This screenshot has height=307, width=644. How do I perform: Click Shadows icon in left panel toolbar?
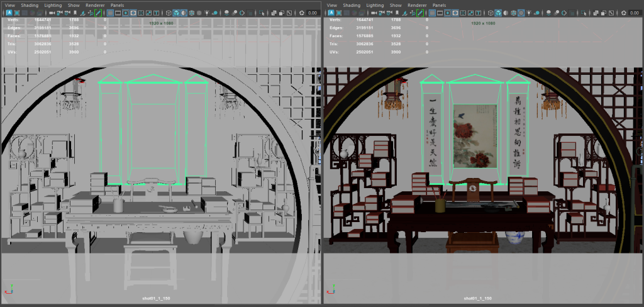215,13
